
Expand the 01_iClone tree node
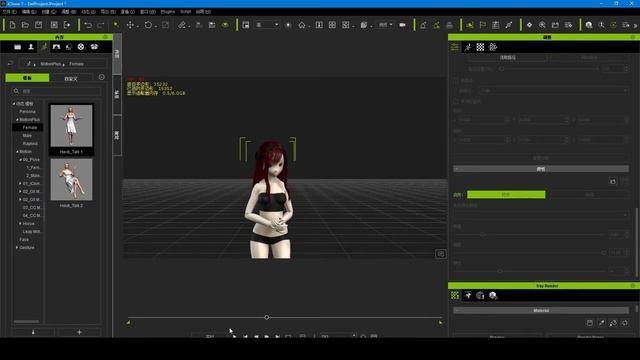(x=20, y=184)
